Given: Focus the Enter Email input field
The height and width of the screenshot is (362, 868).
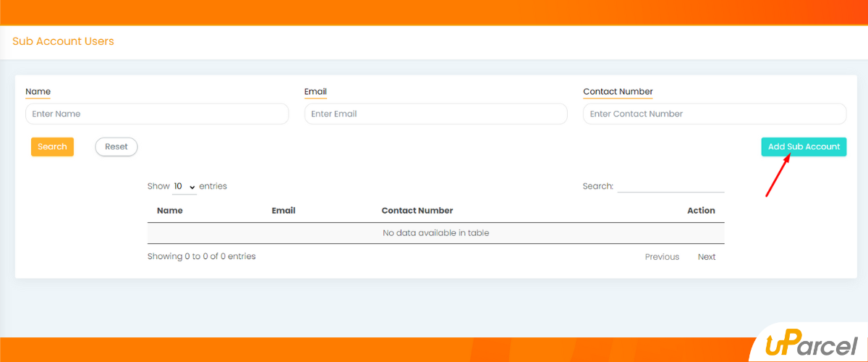Looking at the screenshot, I should click(436, 114).
